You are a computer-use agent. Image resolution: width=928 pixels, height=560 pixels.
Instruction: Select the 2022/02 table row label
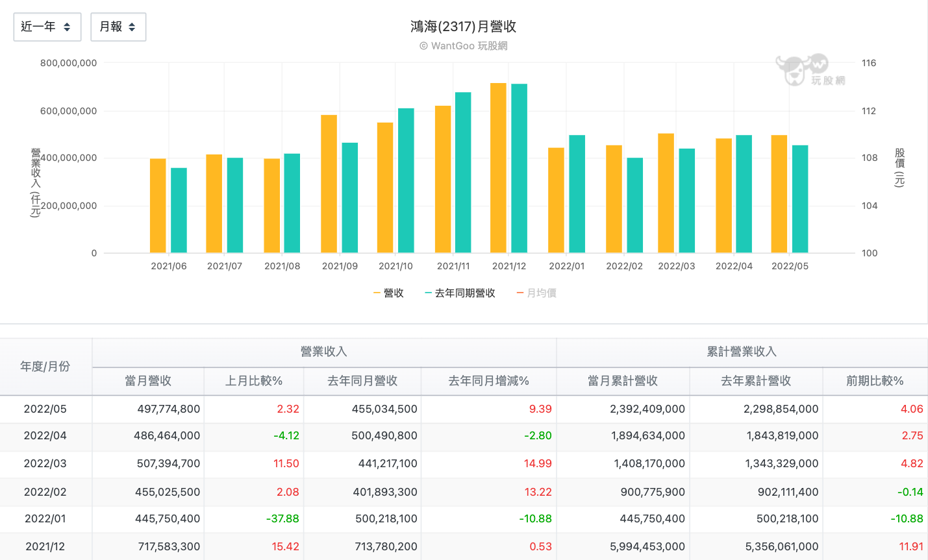[x=45, y=493]
